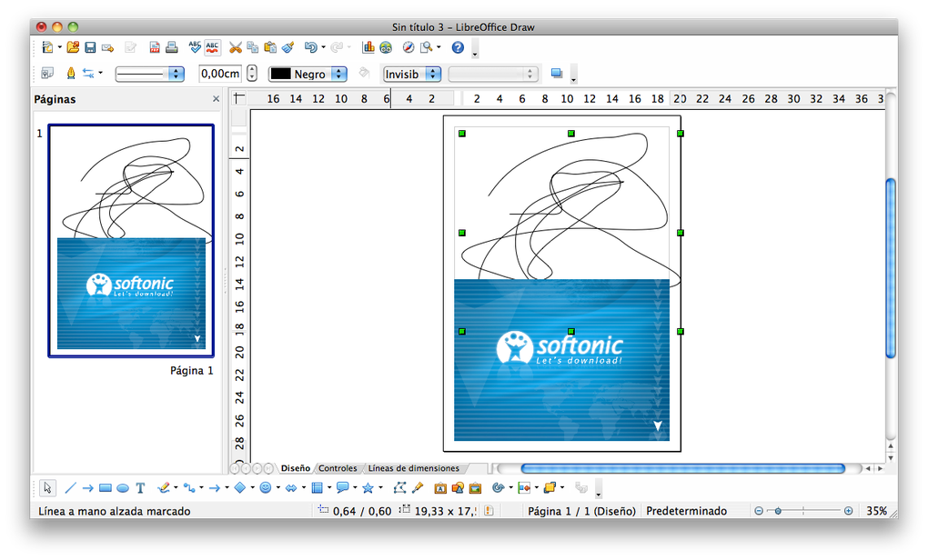Choose the Ellipse drawing tool
928x560 pixels.
pos(122,488)
